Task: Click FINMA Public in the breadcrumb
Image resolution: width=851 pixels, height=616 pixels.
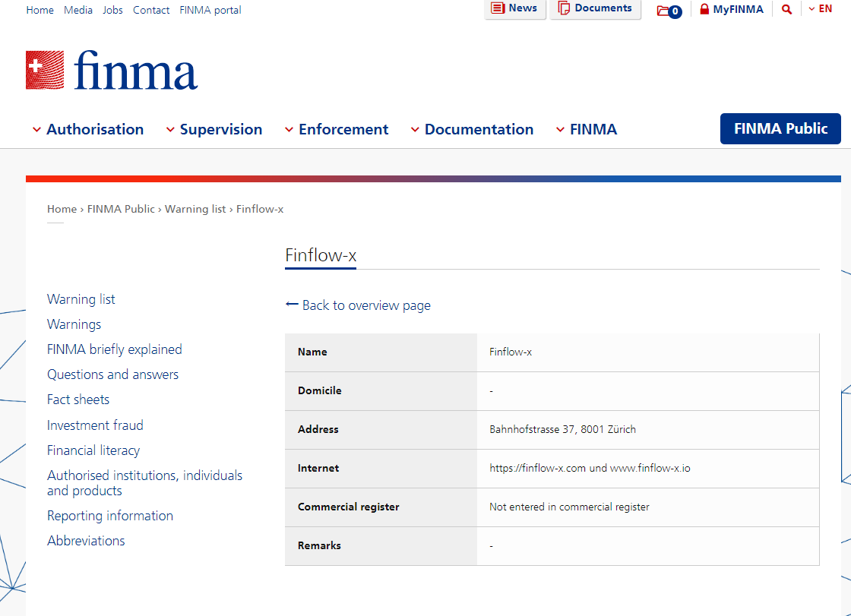Action: 121,209
